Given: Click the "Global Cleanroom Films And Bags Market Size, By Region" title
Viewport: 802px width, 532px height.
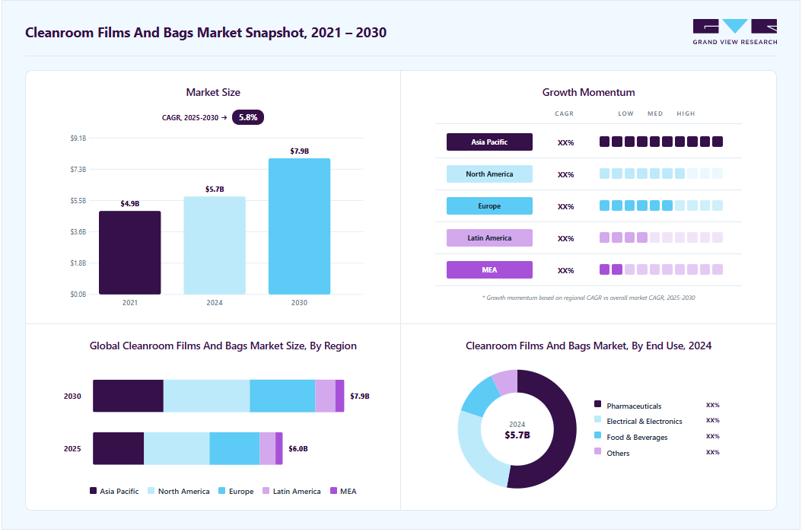Looking at the screenshot, I should coord(223,346).
